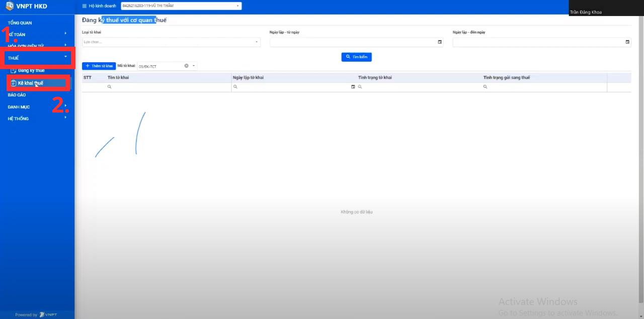The width and height of the screenshot is (644, 319).
Task: Click search icon in Tên tờ khai filter
Action: coord(109,87)
